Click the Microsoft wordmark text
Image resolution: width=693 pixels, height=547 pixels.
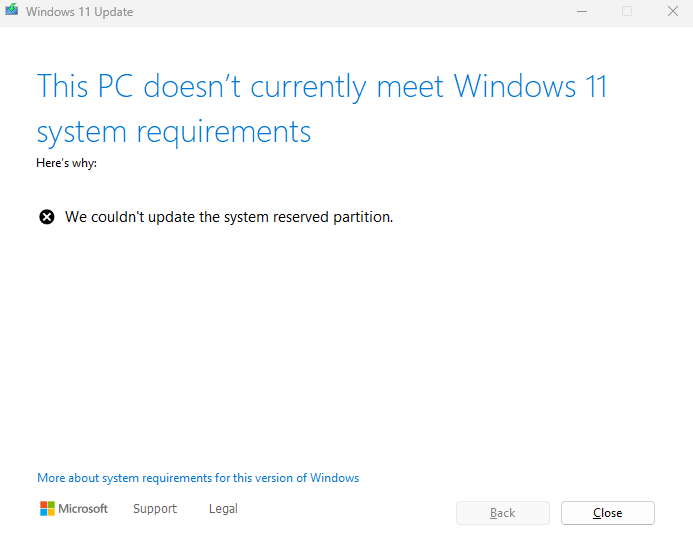[x=83, y=509]
